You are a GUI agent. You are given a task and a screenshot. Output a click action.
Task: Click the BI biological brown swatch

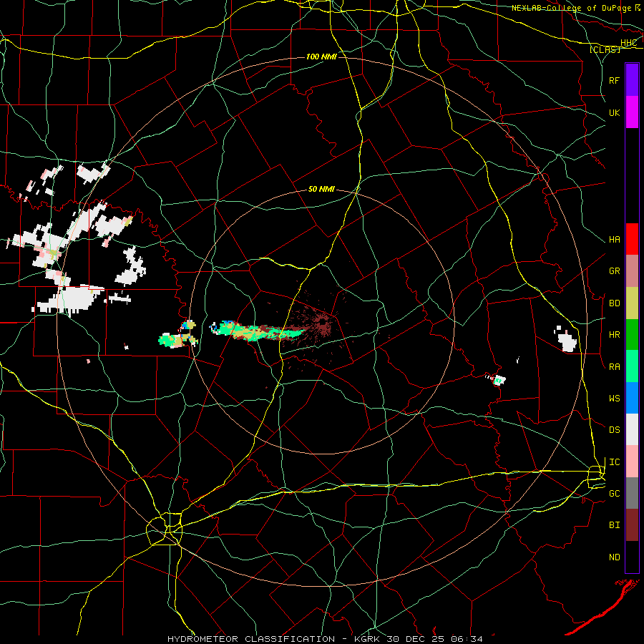click(x=632, y=525)
